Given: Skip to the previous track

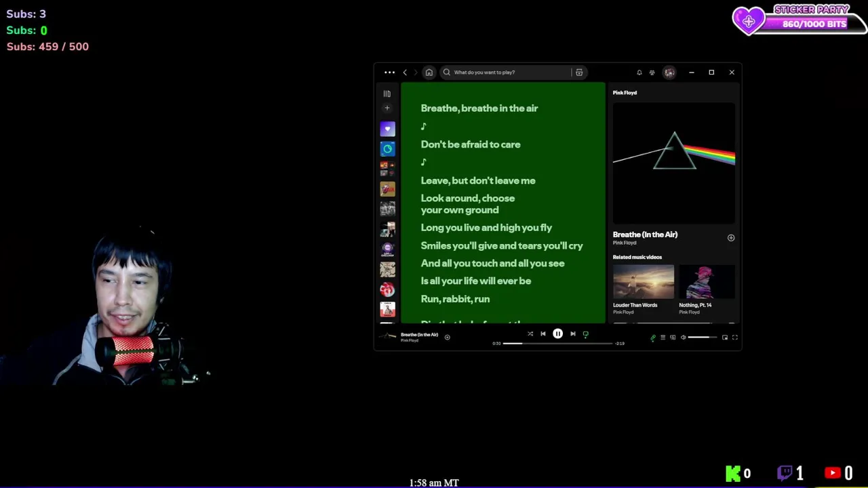Looking at the screenshot, I should tap(542, 333).
